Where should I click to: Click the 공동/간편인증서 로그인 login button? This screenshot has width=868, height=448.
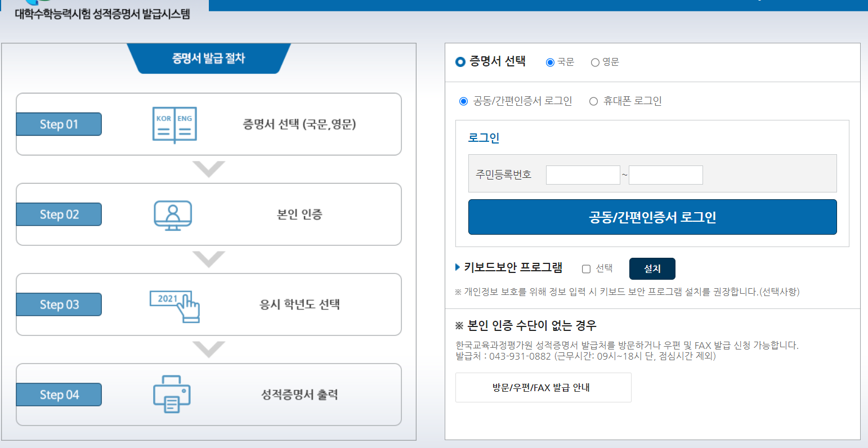[x=652, y=217]
